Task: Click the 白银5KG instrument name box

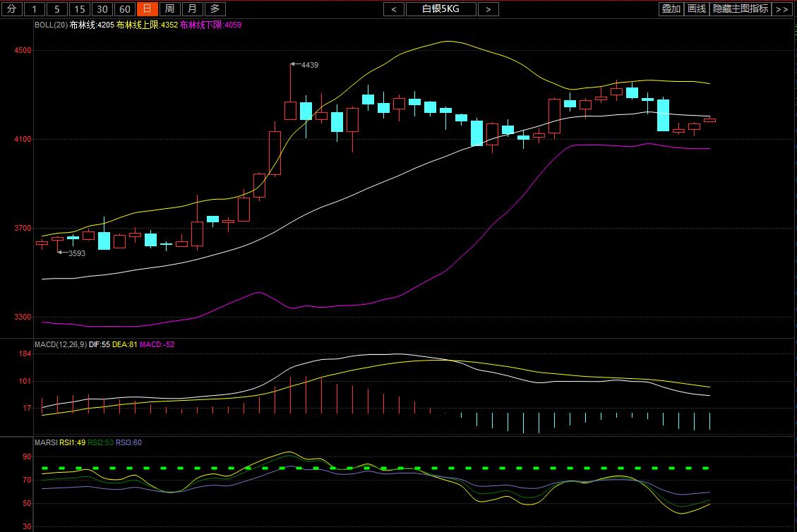Action: pos(441,9)
